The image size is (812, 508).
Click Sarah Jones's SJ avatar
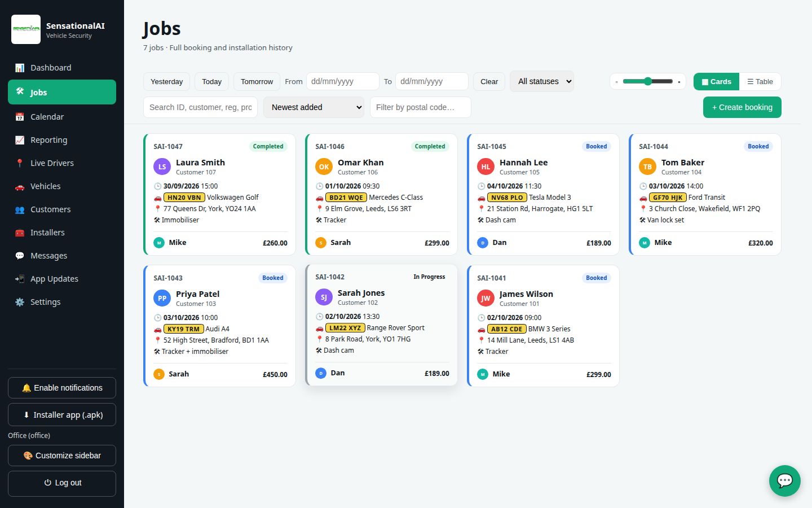[x=324, y=297]
